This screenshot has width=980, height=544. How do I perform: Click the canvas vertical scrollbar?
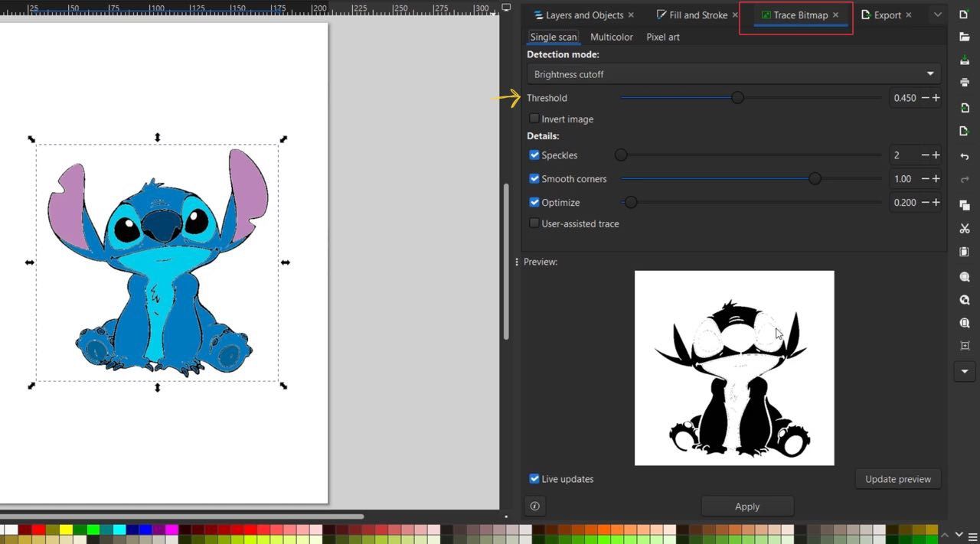505,262
